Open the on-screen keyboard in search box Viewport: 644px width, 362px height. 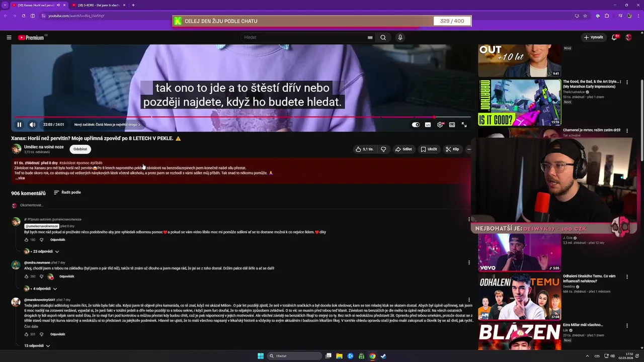pos(370,37)
